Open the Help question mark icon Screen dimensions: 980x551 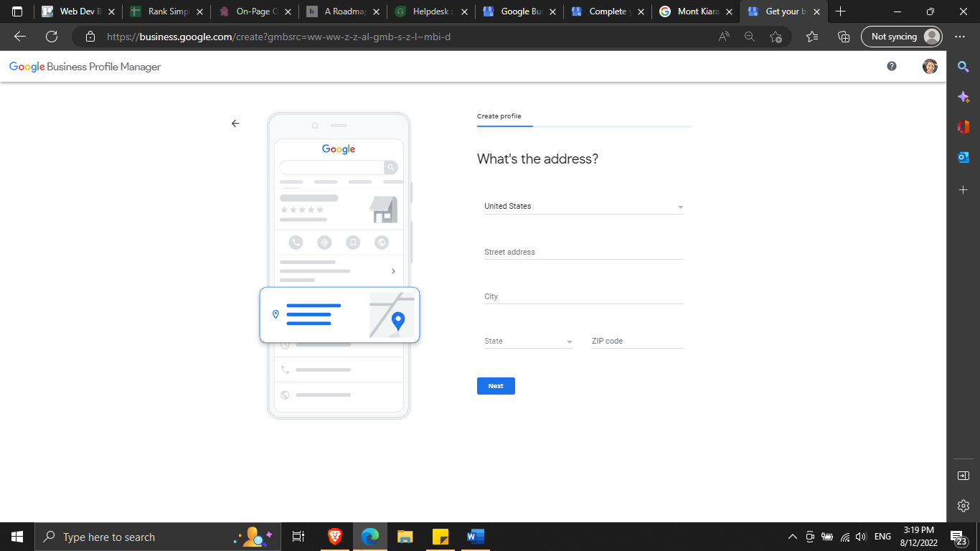(x=892, y=66)
